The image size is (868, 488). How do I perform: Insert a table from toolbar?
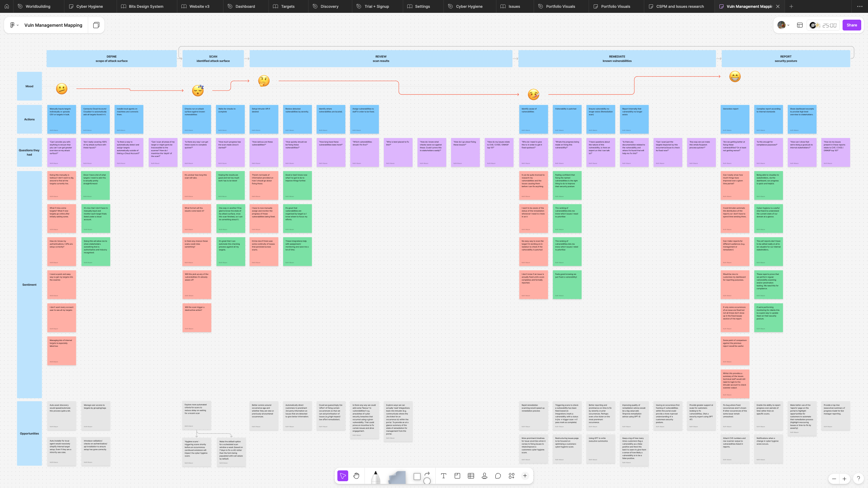coord(471,476)
